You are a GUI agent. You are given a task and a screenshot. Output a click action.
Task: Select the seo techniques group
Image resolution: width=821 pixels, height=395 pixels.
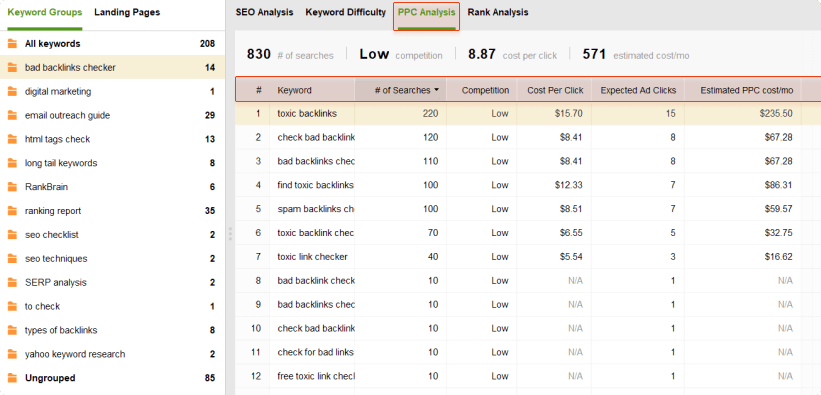click(x=112, y=259)
